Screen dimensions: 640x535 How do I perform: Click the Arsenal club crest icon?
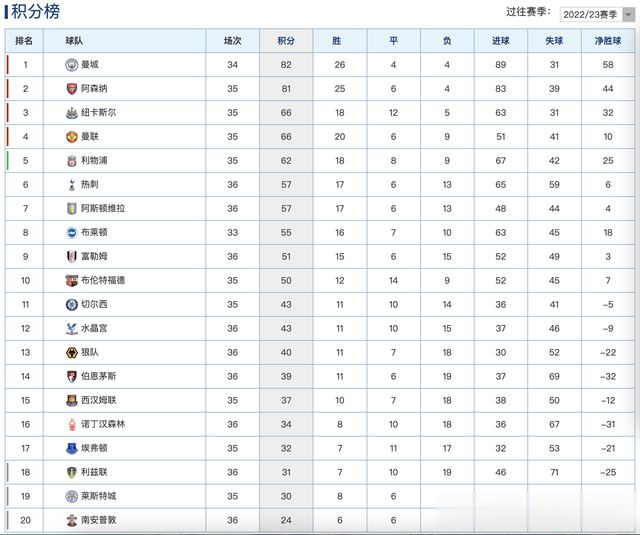click(x=71, y=89)
